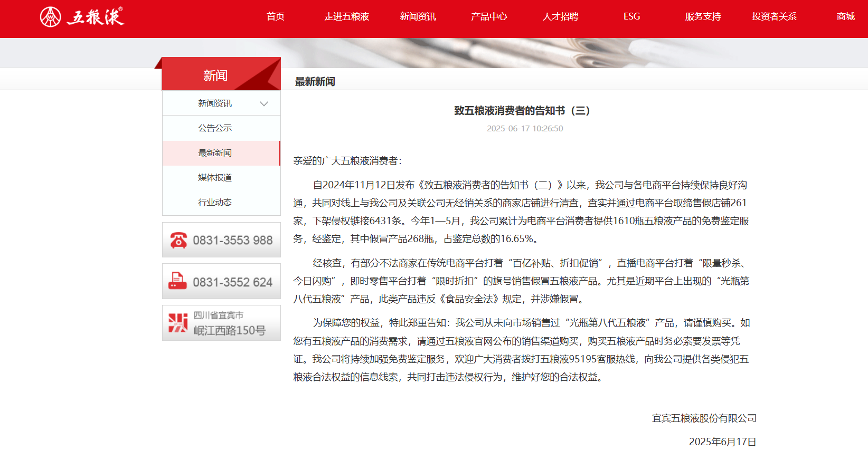Image resolution: width=868 pixels, height=460 pixels.
Task: Go to 新闻资讯 in top navigation
Action: coord(418,17)
